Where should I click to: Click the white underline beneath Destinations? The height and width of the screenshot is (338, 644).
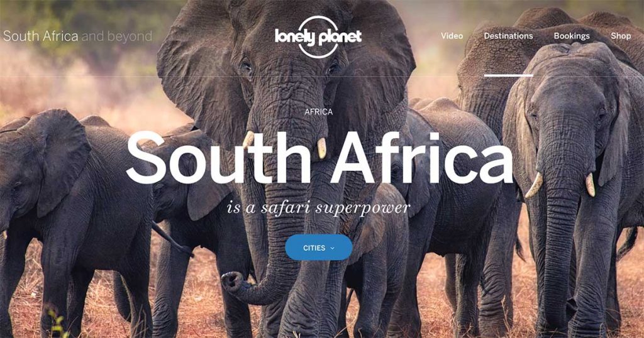[508, 75]
